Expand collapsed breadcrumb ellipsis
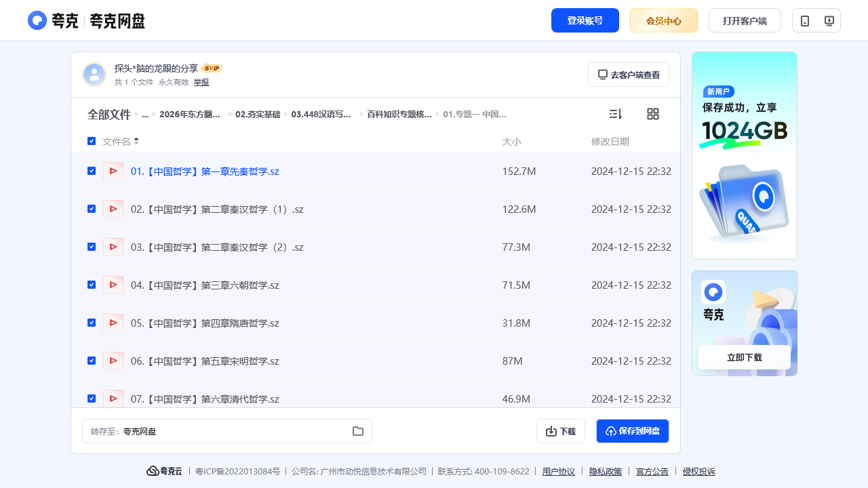Image resolution: width=868 pixels, height=488 pixels. click(x=145, y=115)
